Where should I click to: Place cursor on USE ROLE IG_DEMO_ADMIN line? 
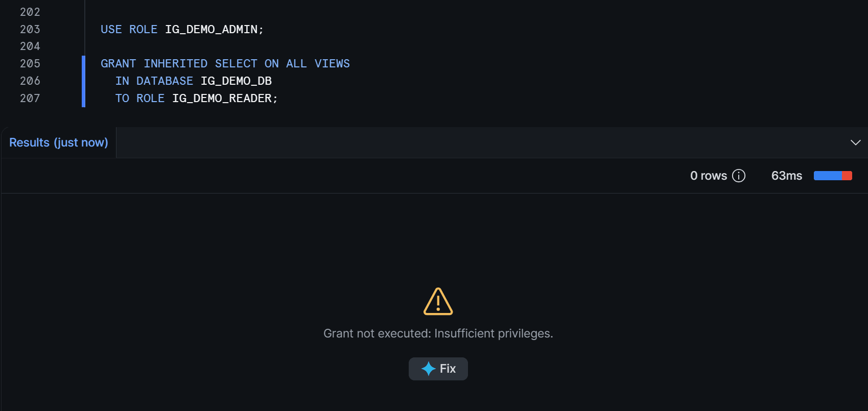coord(182,30)
